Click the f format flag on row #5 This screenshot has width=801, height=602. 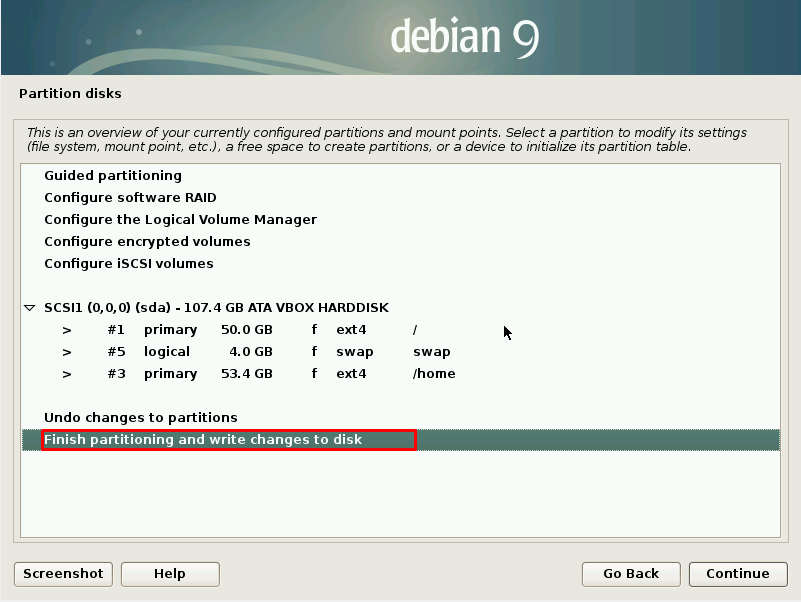coord(314,352)
